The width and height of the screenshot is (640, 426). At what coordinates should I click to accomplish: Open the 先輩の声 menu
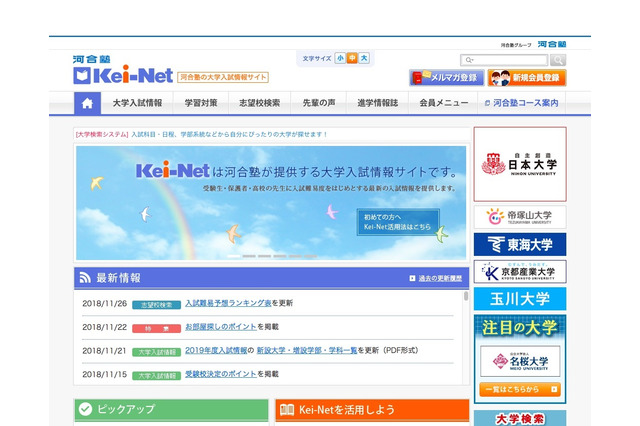pos(319,103)
